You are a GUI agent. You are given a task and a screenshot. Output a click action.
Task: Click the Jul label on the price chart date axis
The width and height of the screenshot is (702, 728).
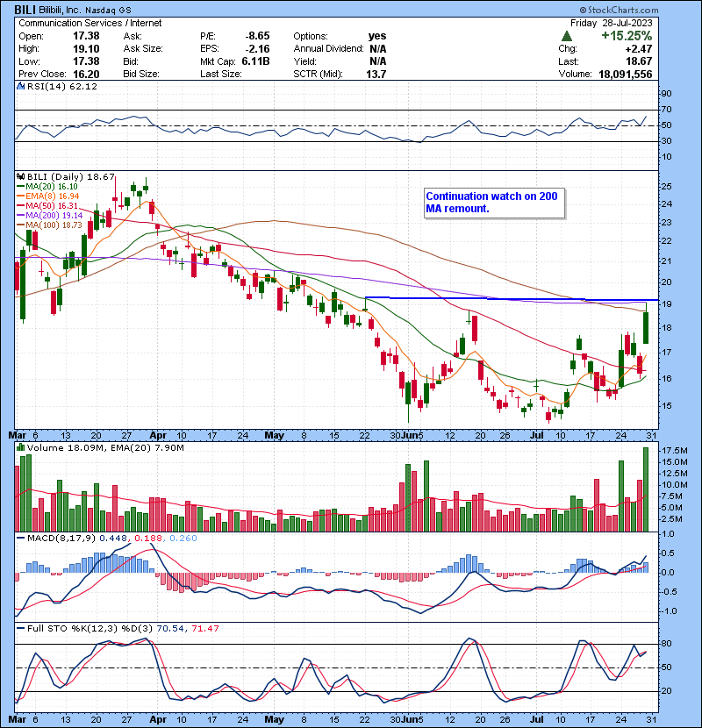click(x=537, y=436)
